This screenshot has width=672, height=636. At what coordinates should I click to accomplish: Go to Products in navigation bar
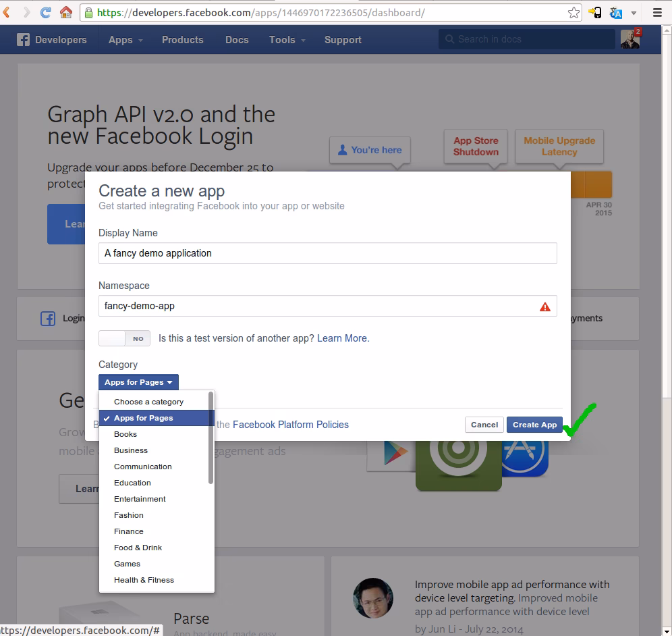click(x=183, y=40)
